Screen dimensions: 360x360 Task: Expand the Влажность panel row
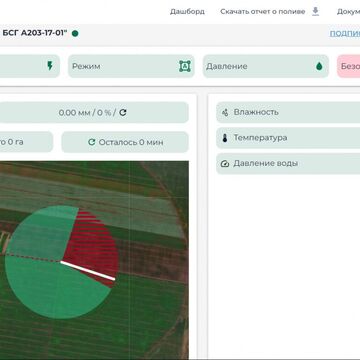coord(288,112)
